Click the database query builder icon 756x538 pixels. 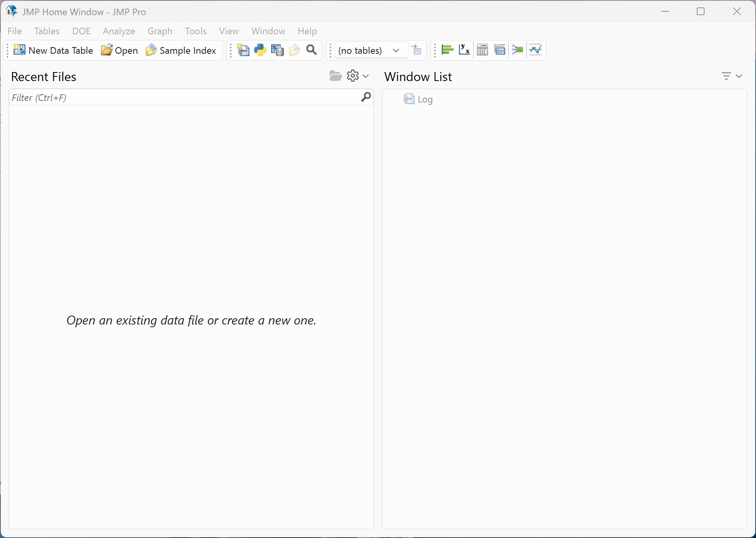coord(277,50)
